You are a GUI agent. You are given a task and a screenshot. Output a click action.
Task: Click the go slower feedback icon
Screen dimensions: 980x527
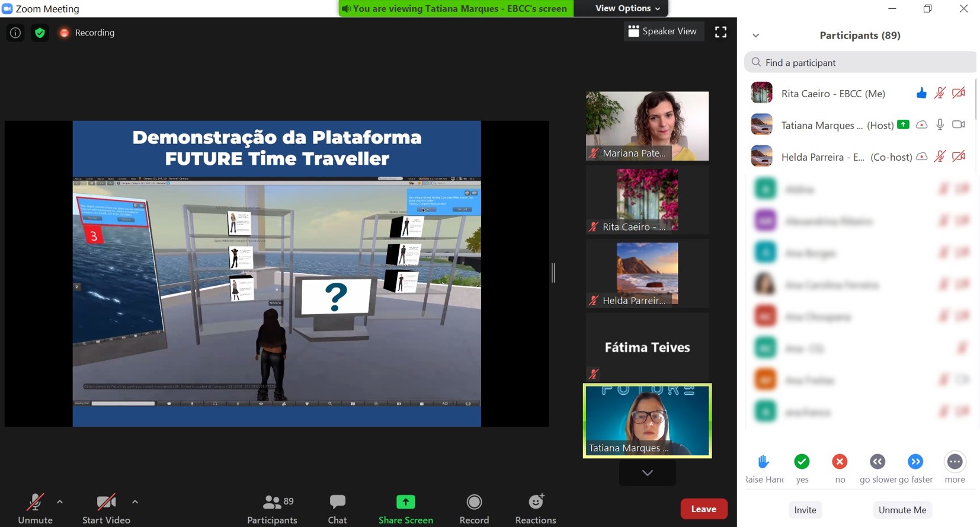877,461
